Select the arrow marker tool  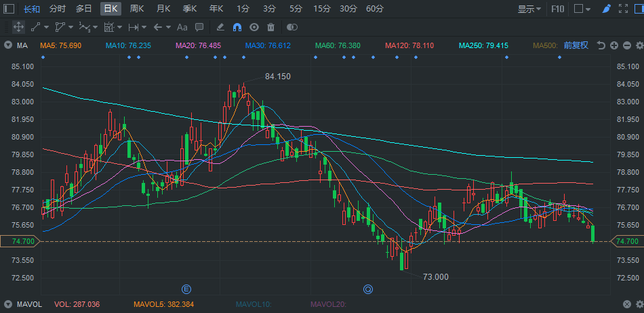pos(158,27)
